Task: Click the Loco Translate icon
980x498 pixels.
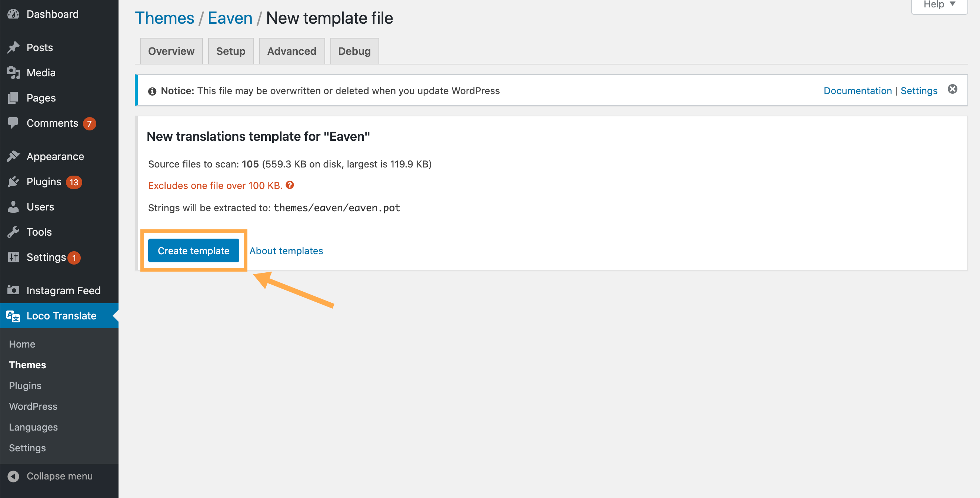Action: (x=13, y=316)
